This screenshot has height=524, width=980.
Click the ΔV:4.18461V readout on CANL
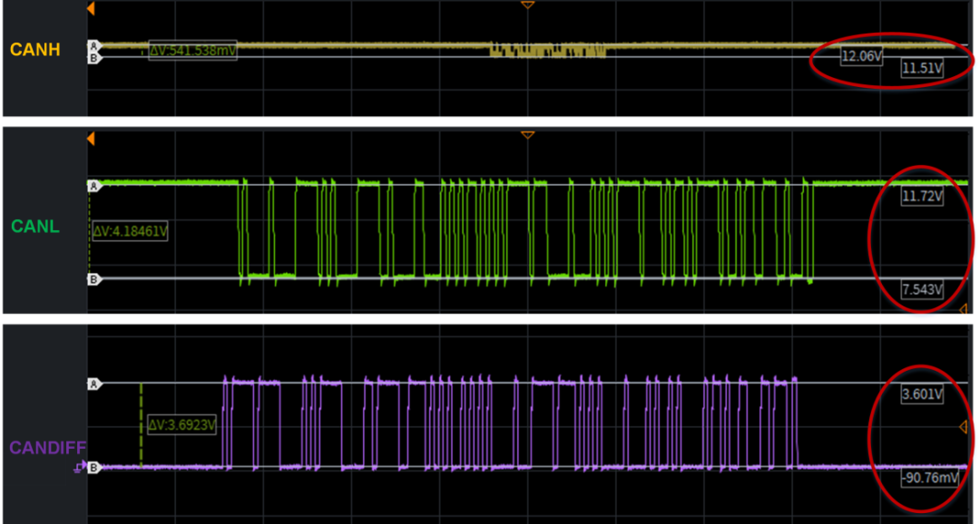point(130,232)
